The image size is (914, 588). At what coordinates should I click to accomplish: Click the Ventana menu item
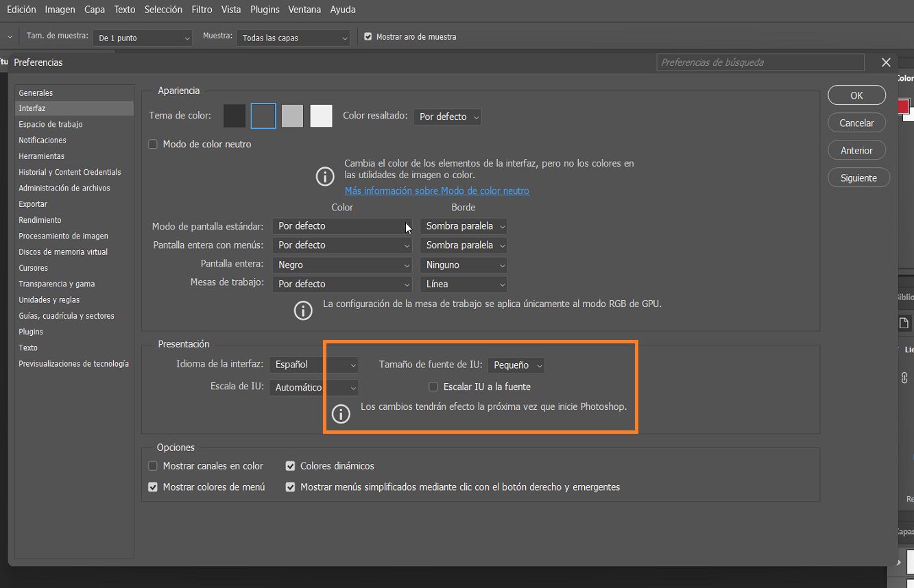pos(304,9)
